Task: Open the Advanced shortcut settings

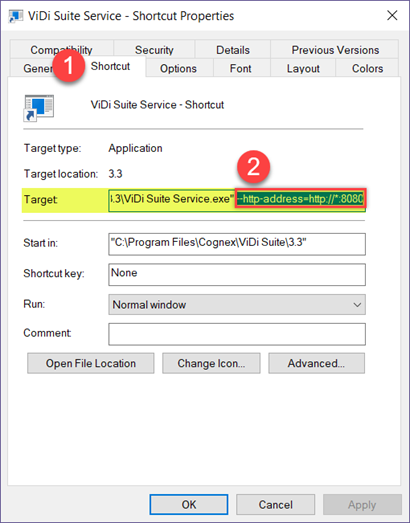Action: pyautogui.click(x=316, y=363)
